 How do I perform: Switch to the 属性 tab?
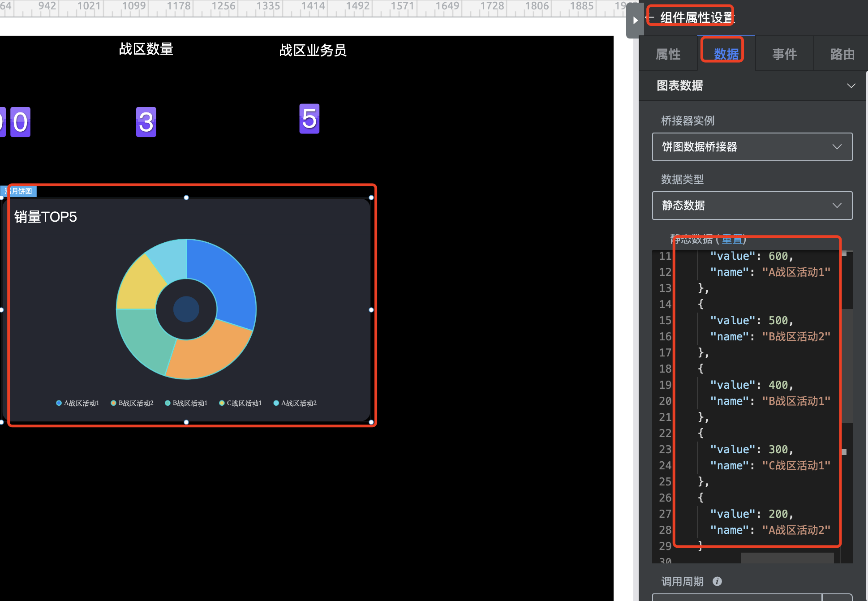click(668, 54)
